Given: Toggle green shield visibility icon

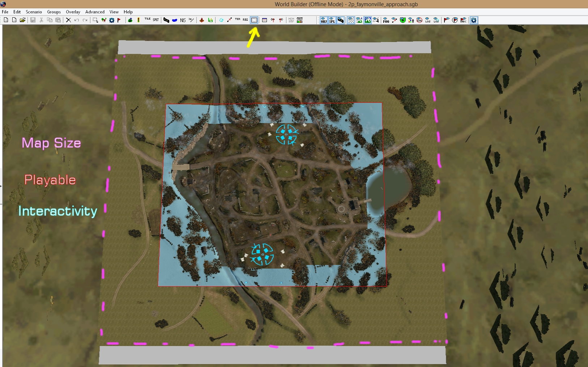Looking at the screenshot, I should tap(403, 20).
